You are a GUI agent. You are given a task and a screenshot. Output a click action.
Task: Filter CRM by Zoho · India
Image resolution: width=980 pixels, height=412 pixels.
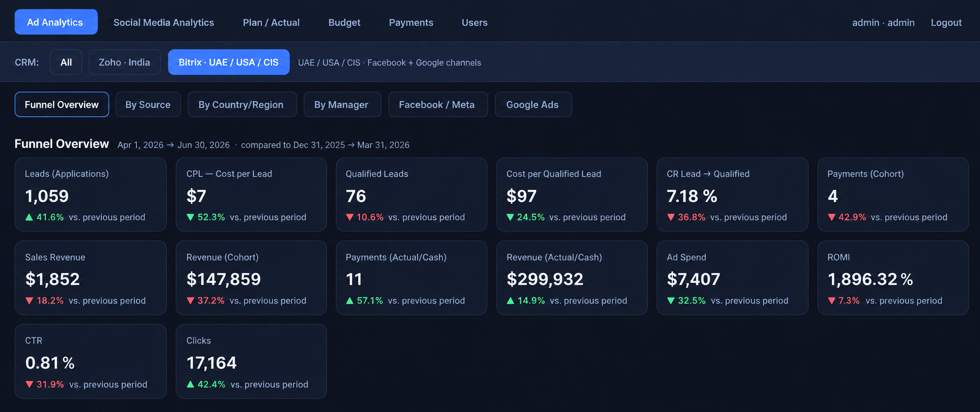[x=124, y=62]
